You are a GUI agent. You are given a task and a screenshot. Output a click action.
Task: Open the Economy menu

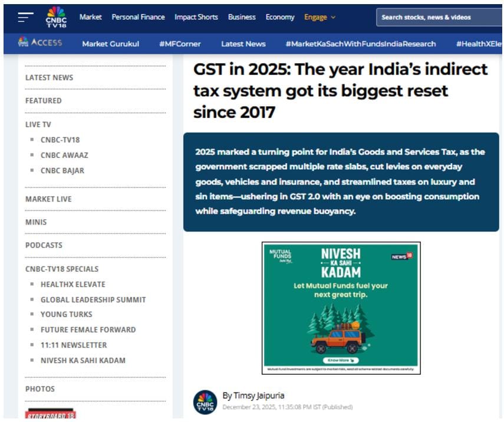point(280,17)
